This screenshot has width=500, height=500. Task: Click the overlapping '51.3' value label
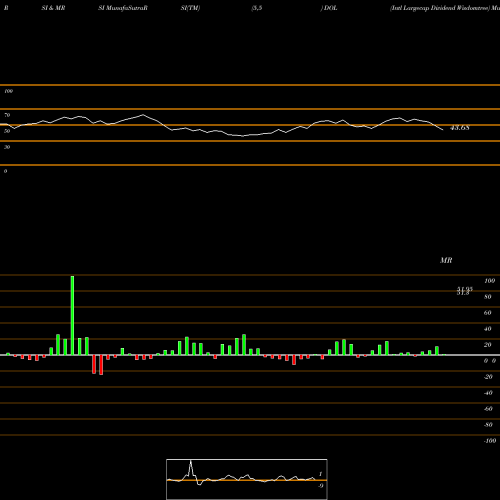(463, 293)
